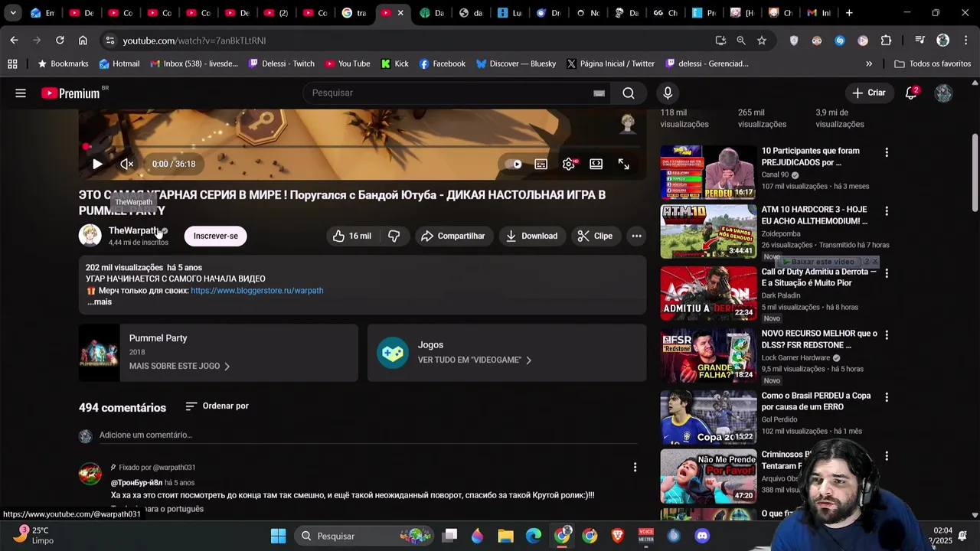Open the Chrome three-dot menu
This screenshot has width=980, height=551.
click(965, 41)
